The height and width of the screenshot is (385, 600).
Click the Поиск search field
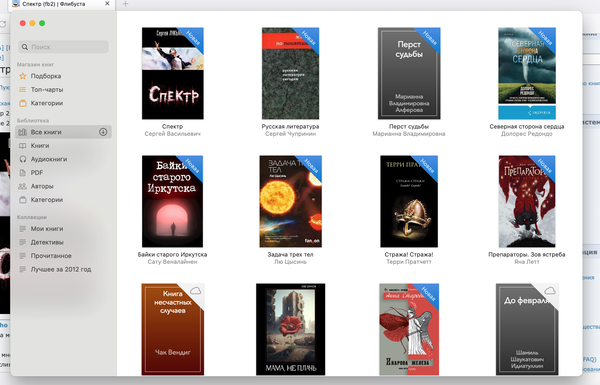click(x=64, y=47)
